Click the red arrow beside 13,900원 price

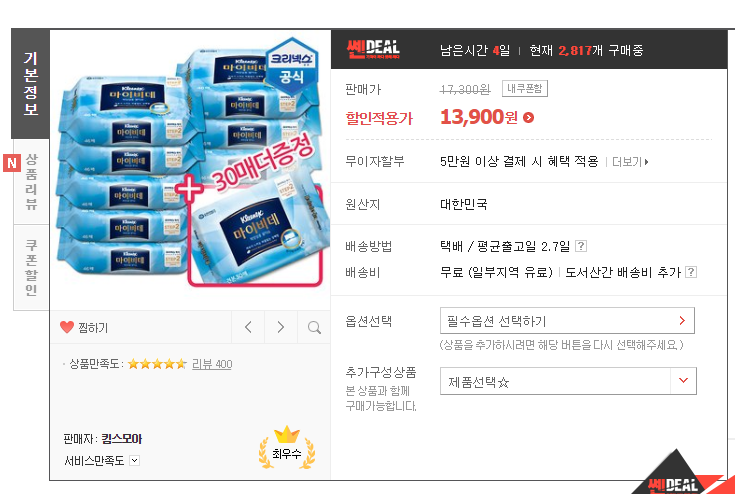[528, 118]
